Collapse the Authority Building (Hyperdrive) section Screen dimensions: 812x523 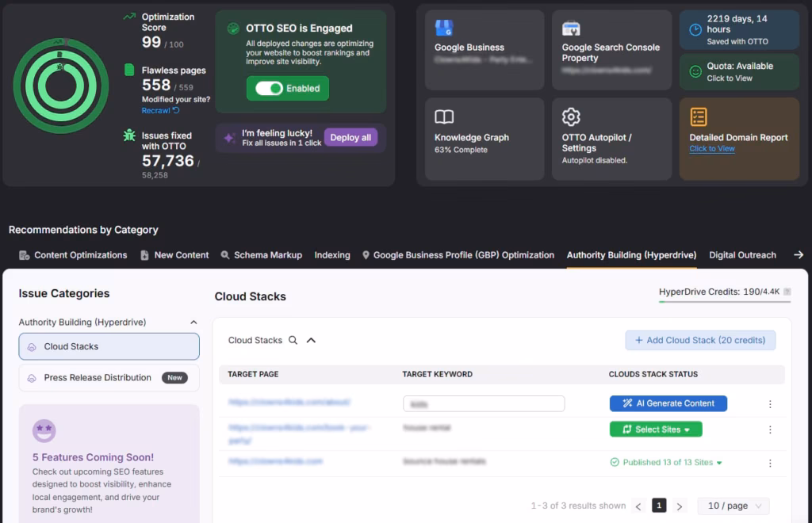point(193,323)
